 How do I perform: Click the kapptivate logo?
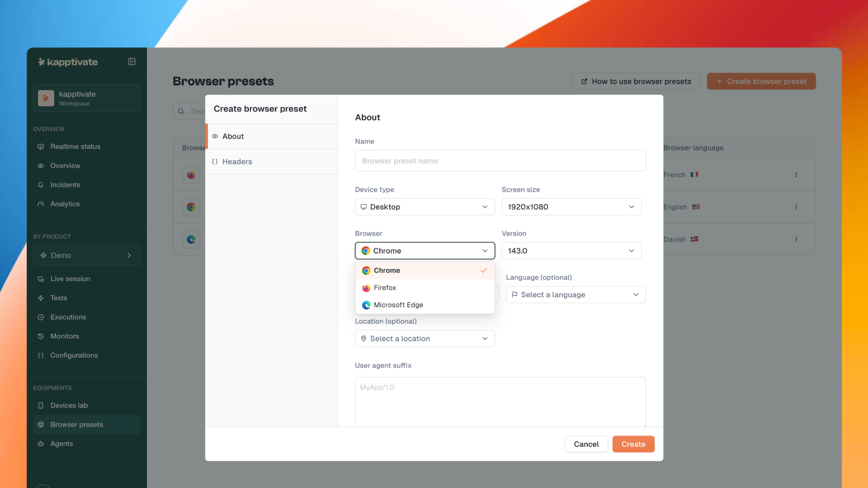tap(68, 62)
